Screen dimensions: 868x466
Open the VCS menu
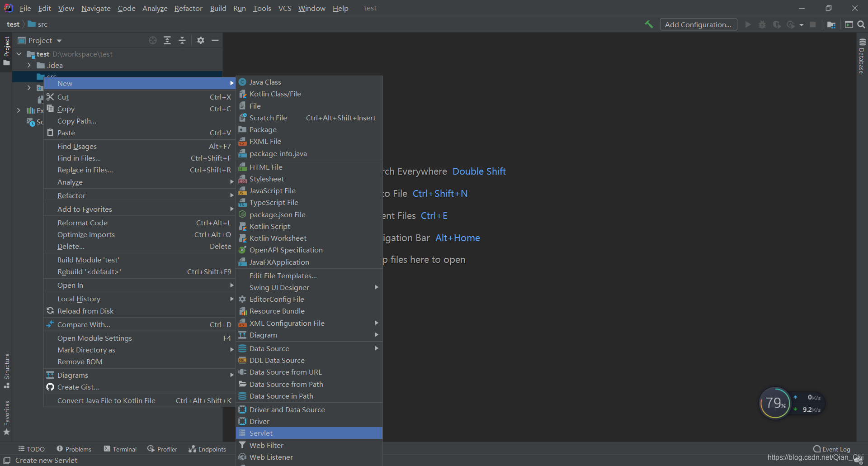coord(285,8)
